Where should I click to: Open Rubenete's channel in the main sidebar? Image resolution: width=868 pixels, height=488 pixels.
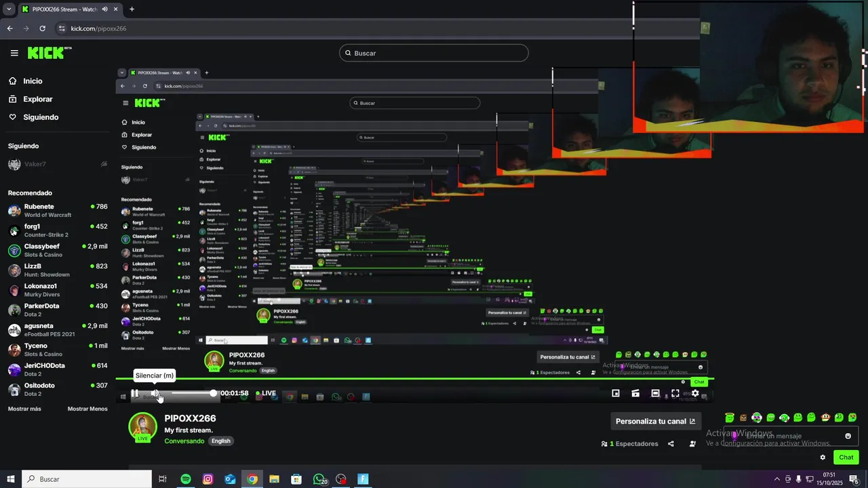pos(58,210)
